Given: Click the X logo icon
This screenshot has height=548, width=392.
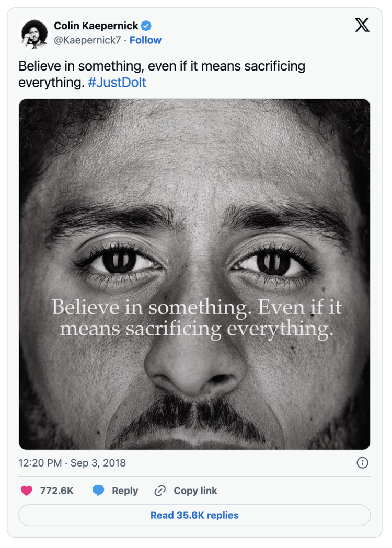Looking at the screenshot, I should tap(362, 25).
